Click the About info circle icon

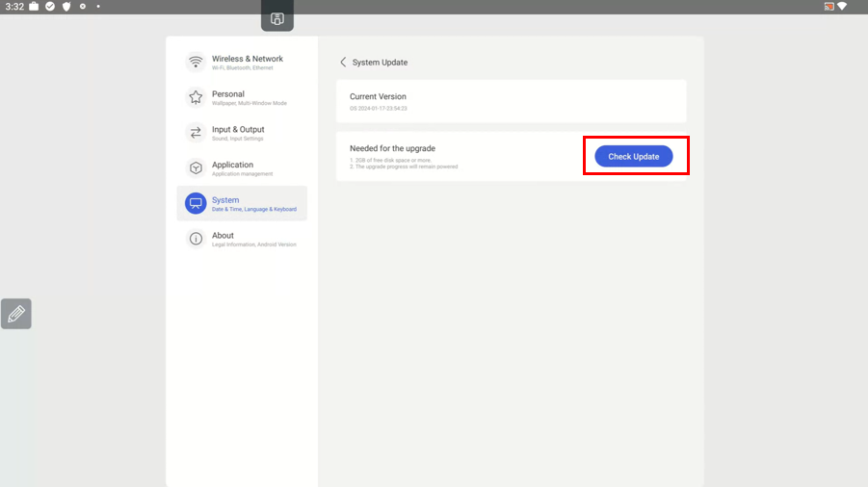tap(196, 239)
